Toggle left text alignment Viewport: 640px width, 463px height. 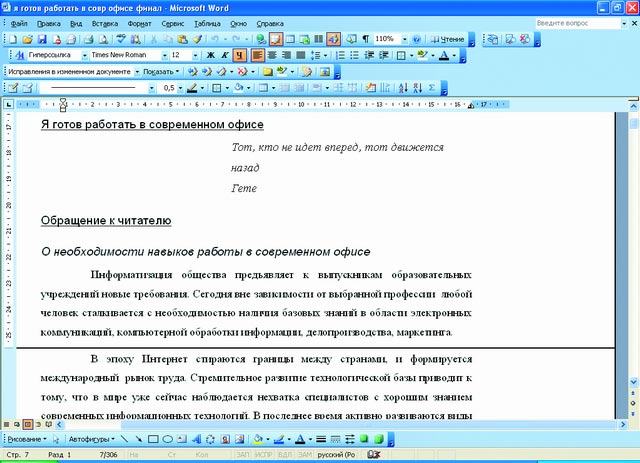[257, 55]
